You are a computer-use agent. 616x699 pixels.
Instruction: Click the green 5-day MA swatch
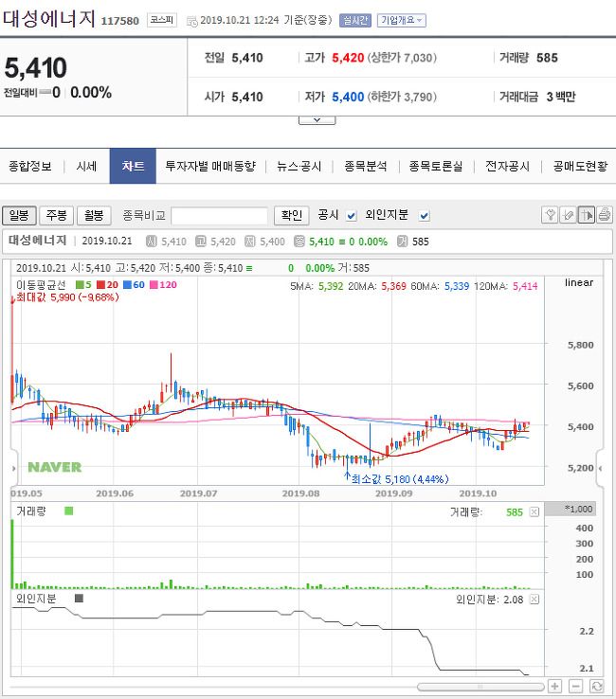(80, 285)
